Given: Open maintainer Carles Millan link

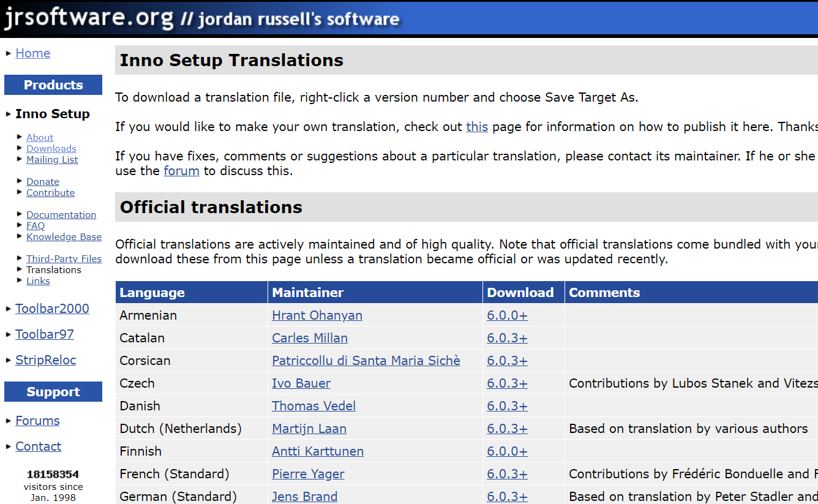Looking at the screenshot, I should (310, 338).
